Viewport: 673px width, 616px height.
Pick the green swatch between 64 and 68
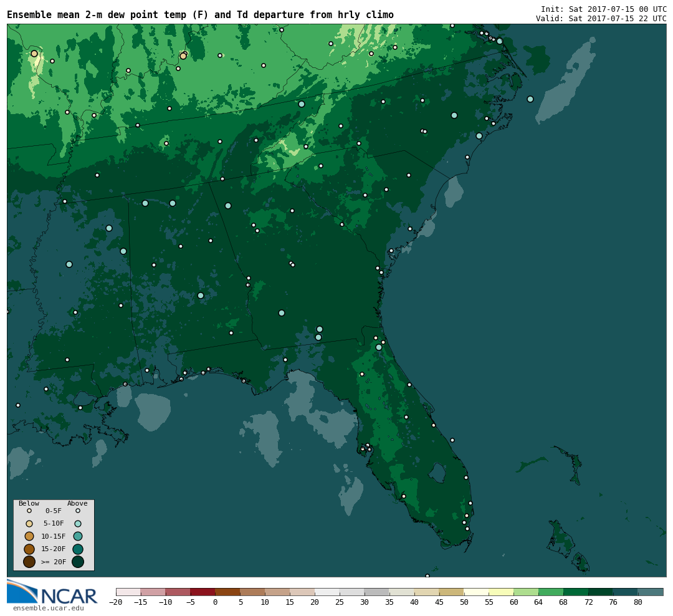point(551,592)
